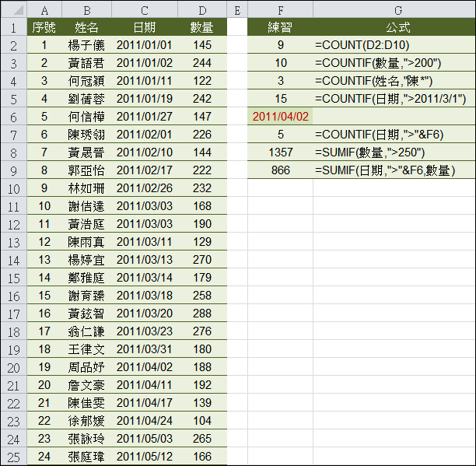Click the date cell 2011/03/31
This screenshot has width=476, height=466.
coord(145,349)
